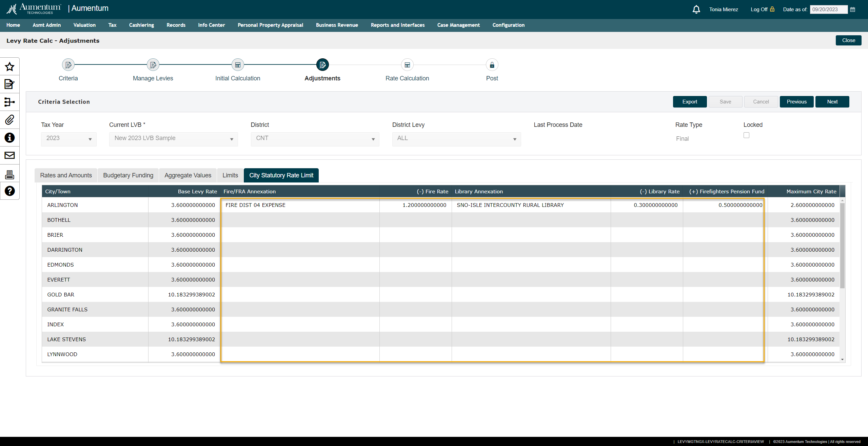Click the Log Off padlock icon
The image size is (868, 446).
click(772, 9)
